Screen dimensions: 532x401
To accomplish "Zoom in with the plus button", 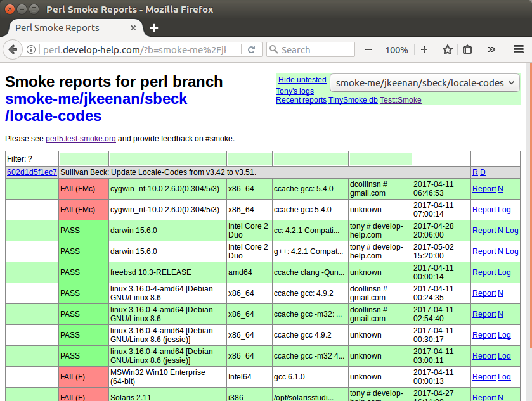I will coord(424,49).
